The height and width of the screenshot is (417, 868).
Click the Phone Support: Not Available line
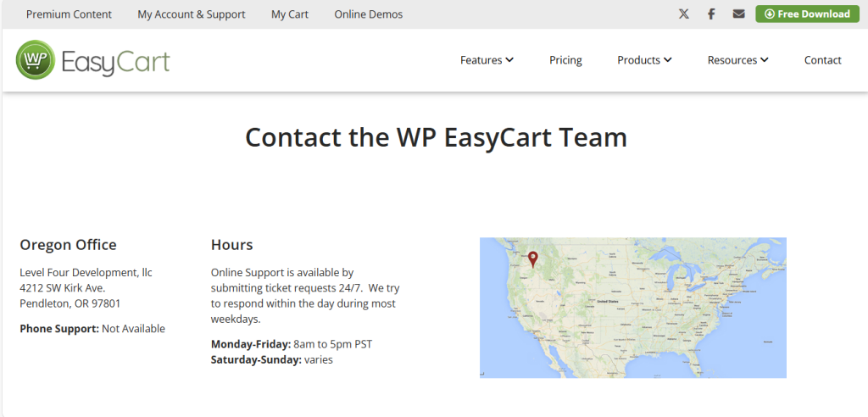click(92, 328)
